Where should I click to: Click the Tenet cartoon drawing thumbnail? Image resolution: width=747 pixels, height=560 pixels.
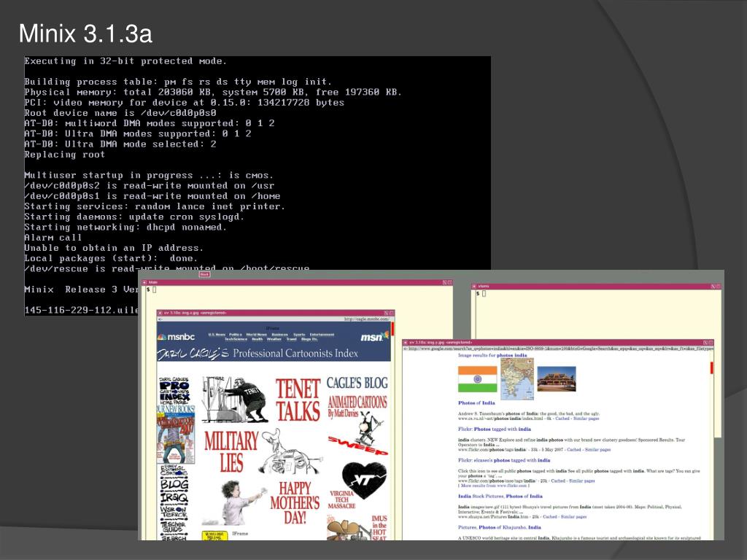[x=234, y=399]
